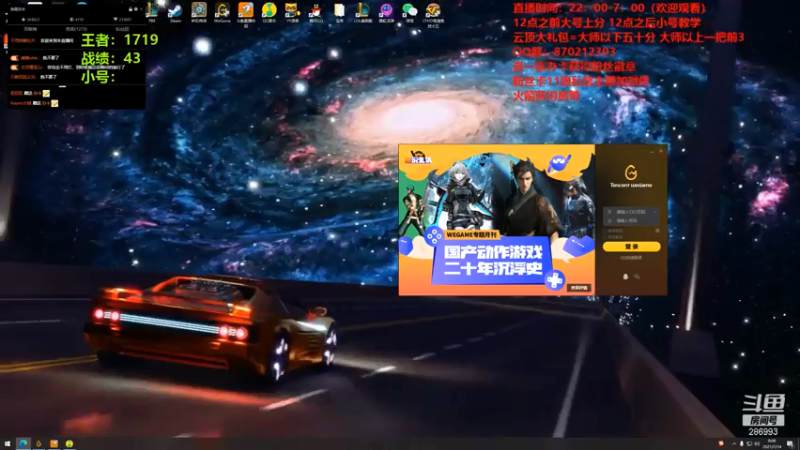Screen dimensions: 800x450
Task: Open danmaku panel settings gear
Action: pyautogui.click(x=136, y=9)
